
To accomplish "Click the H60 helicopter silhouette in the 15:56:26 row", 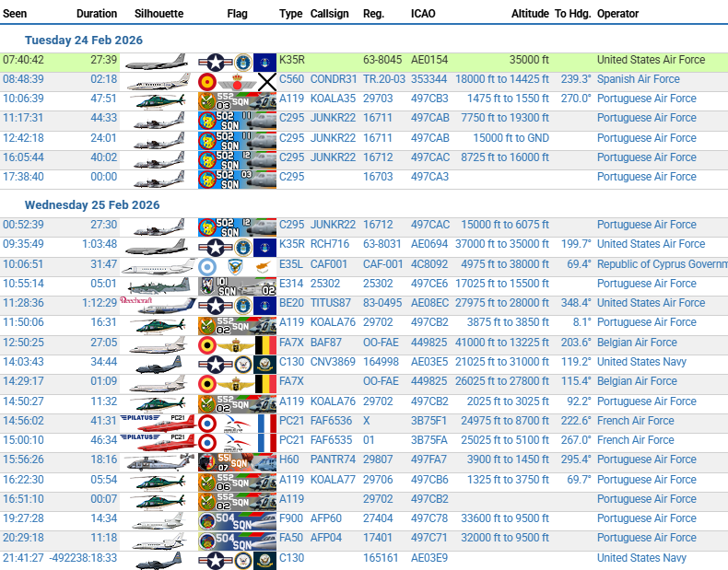I will [159, 462].
